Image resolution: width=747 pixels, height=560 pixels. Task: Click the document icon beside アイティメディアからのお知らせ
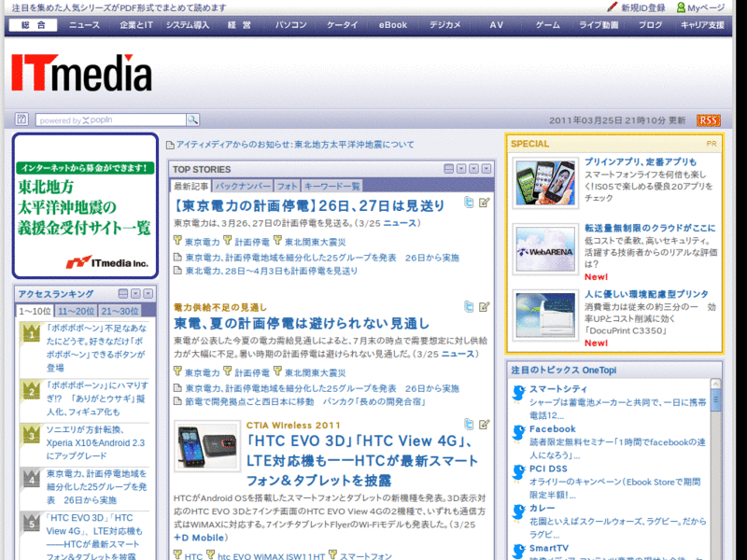170,145
